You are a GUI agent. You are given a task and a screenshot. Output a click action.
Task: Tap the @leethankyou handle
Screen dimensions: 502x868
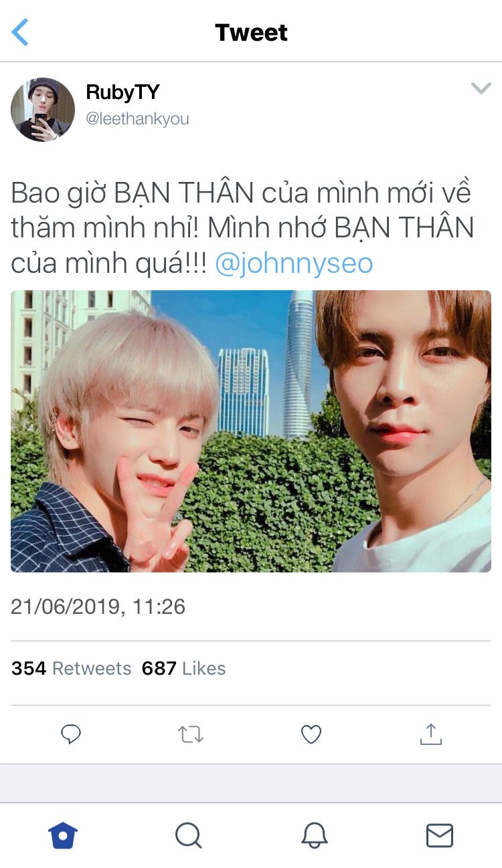pos(137,119)
